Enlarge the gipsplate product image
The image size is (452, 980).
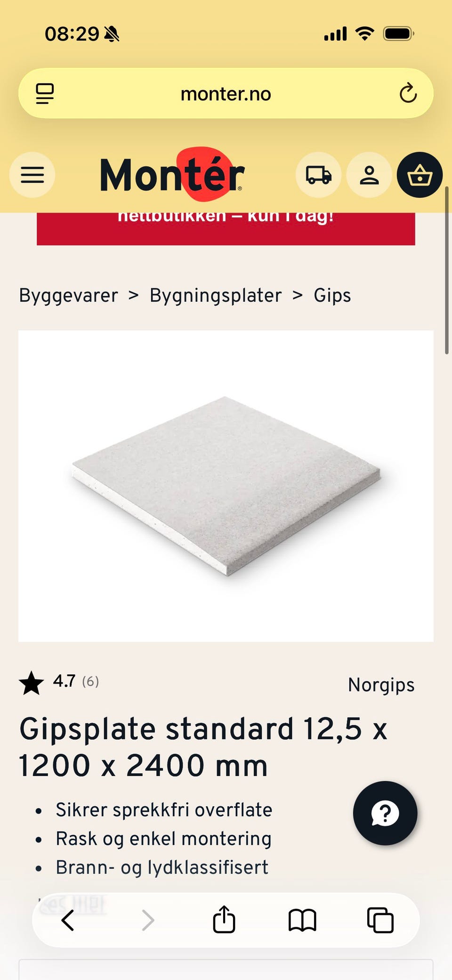point(226,486)
